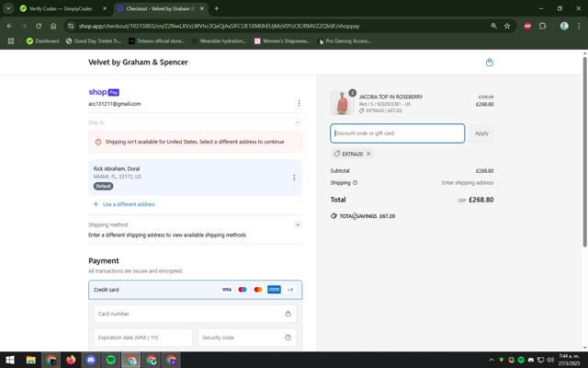588x368 pixels.
Task: Switch to Verify Codes — SimplyCodes tab
Action: [x=63, y=8]
